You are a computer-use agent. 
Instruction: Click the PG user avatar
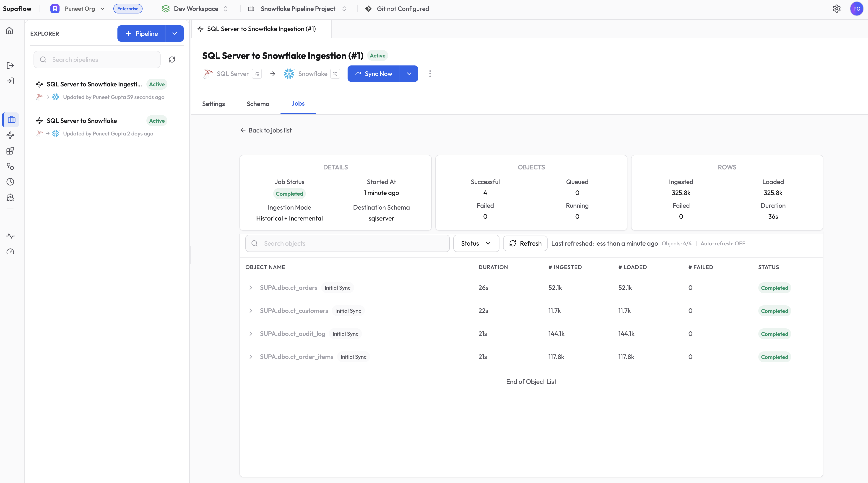click(x=856, y=9)
